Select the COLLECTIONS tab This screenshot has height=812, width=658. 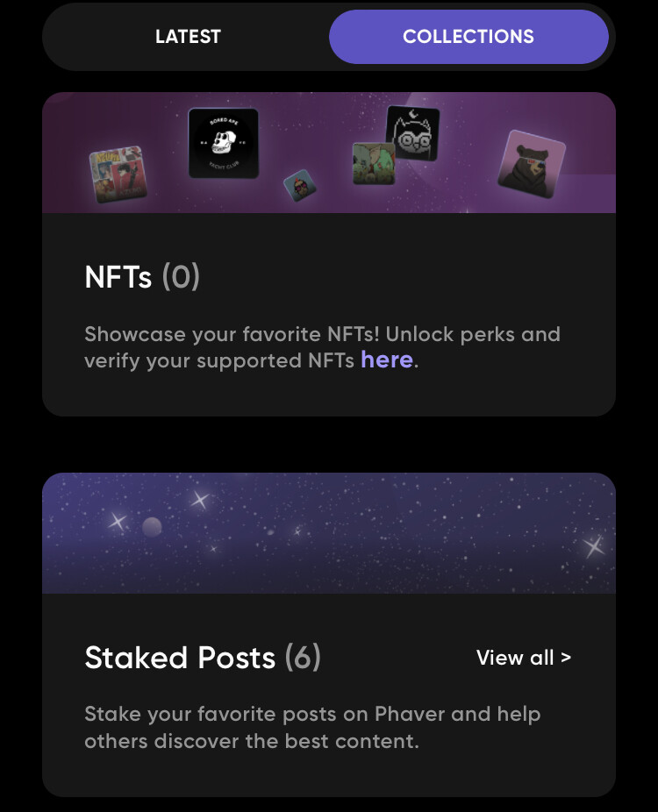tap(468, 37)
